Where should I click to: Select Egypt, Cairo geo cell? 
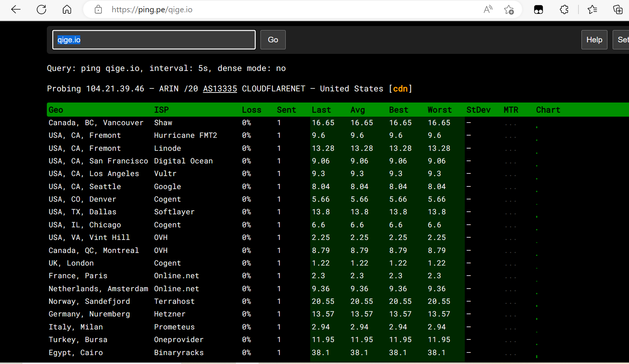[x=76, y=353]
